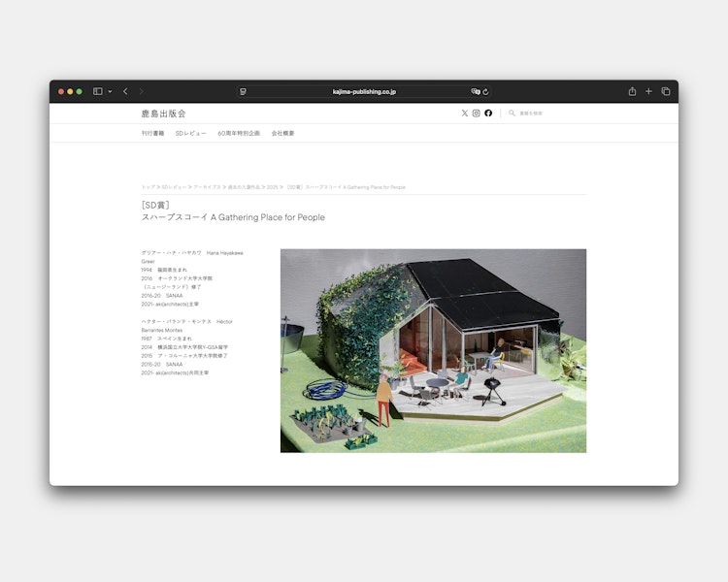
Task: Open the page reader menu icon
Action: [x=243, y=92]
